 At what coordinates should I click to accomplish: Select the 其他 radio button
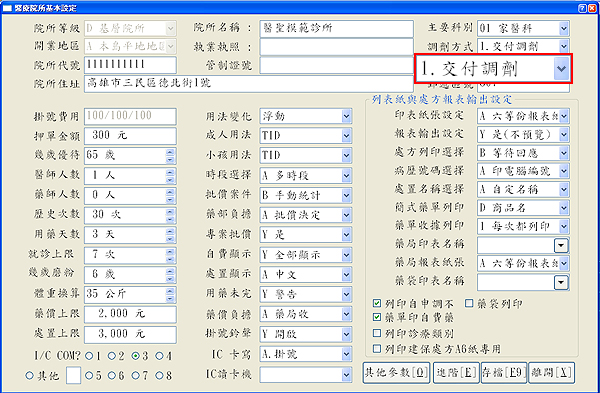tap(29, 375)
